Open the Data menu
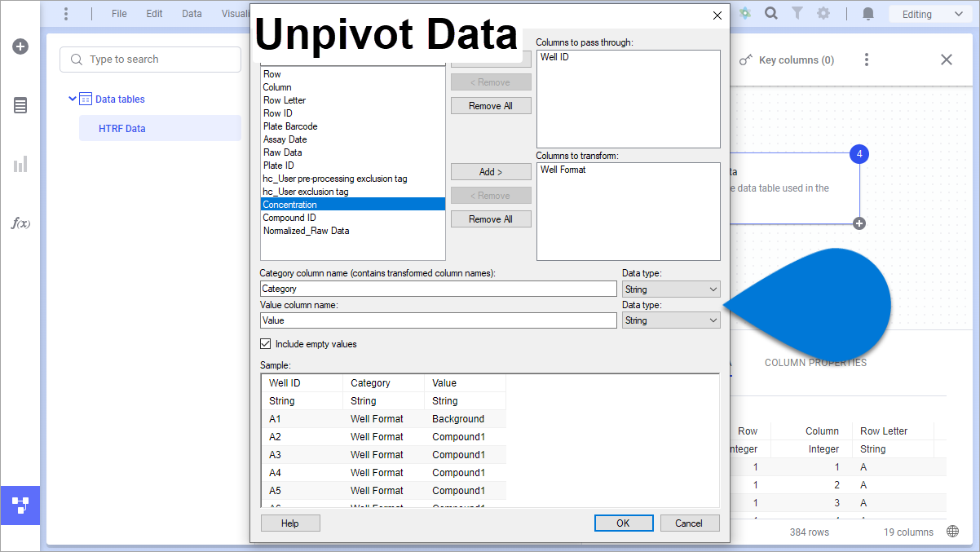This screenshot has width=980, height=552. click(x=192, y=14)
